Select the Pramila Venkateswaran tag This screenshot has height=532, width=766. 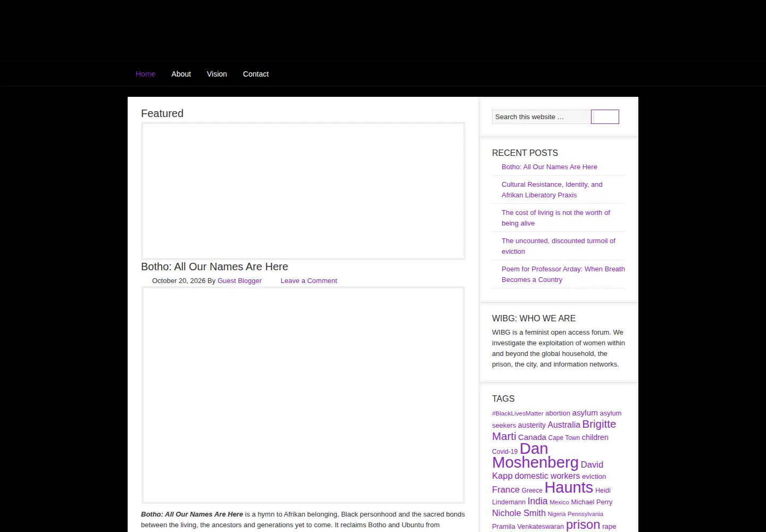pos(528,527)
